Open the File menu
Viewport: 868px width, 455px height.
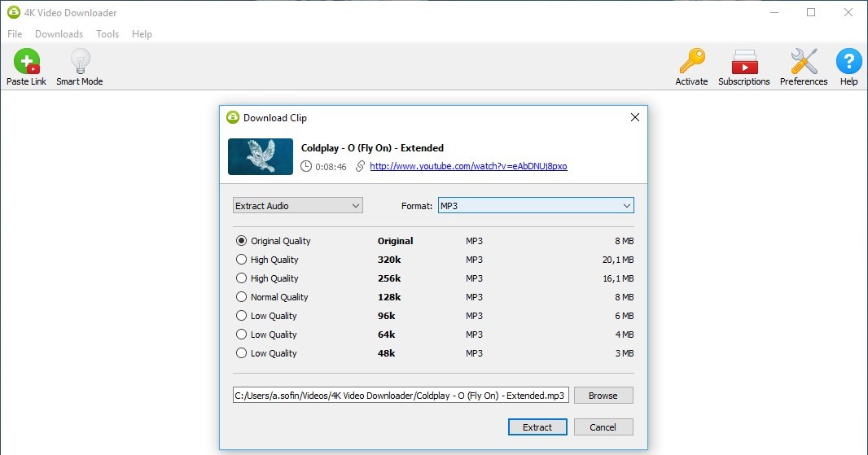click(x=15, y=33)
